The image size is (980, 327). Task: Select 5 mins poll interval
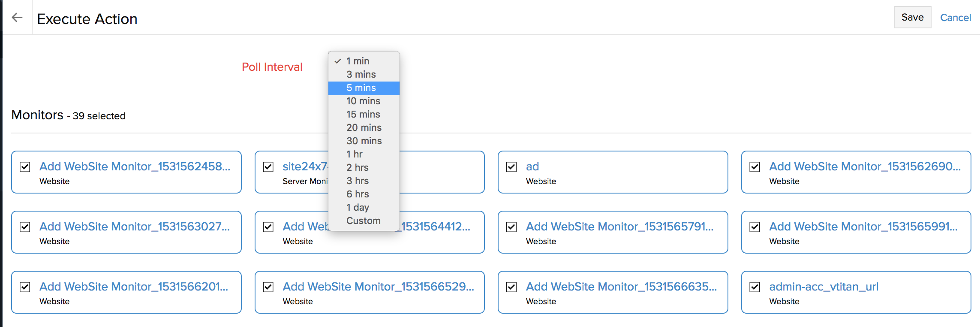[361, 88]
